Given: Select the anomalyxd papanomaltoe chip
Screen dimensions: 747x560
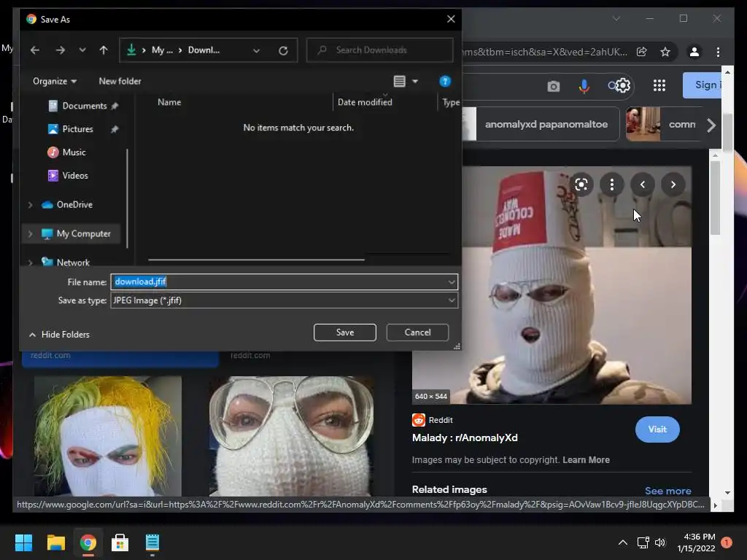Looking at the screenshot, I should click(x=541, y=124).
